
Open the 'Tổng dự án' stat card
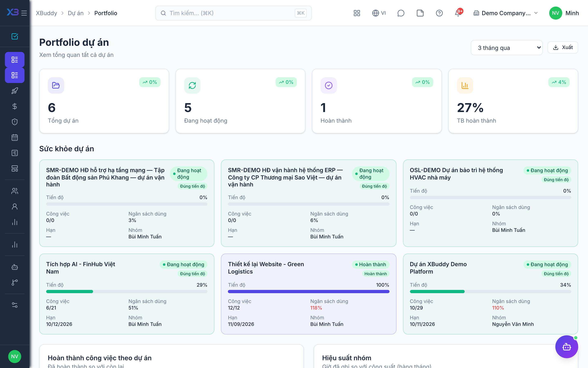(x=104, y=101)
